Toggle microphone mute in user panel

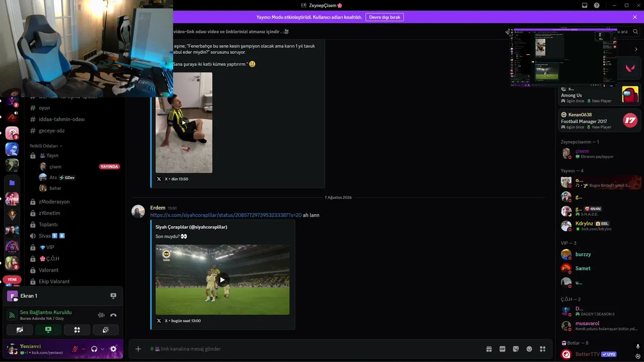[x=75, y=349]
